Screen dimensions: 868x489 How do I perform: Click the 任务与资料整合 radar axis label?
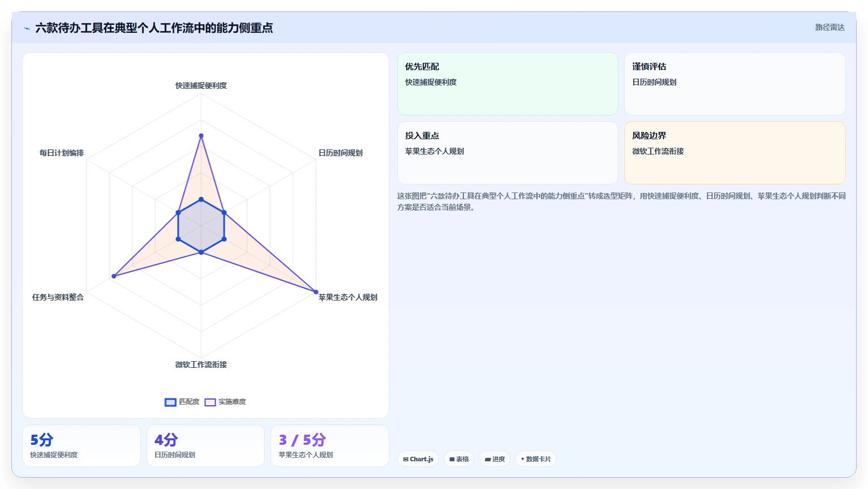[x=58, y=297]
